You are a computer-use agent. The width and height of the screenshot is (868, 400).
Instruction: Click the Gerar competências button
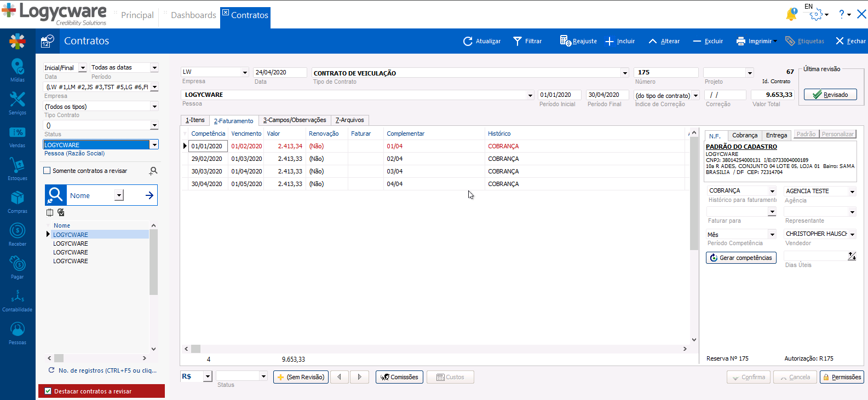pyautogui.click(x=741, y=258)
